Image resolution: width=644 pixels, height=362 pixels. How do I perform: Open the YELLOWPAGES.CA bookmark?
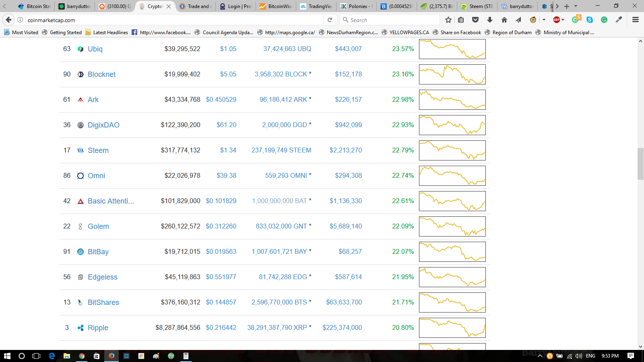pyautogui.click(x=405, y=32)
